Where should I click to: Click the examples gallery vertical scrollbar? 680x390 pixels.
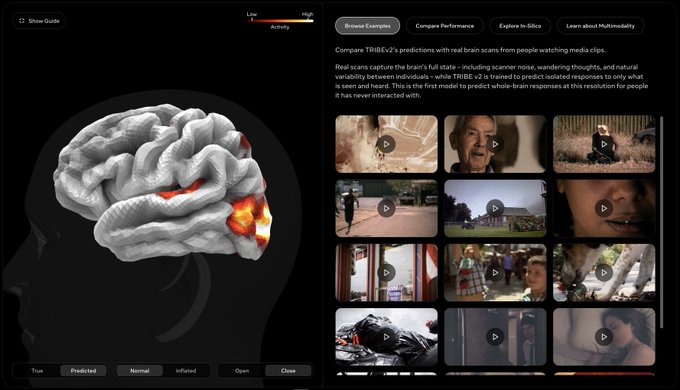661,222
